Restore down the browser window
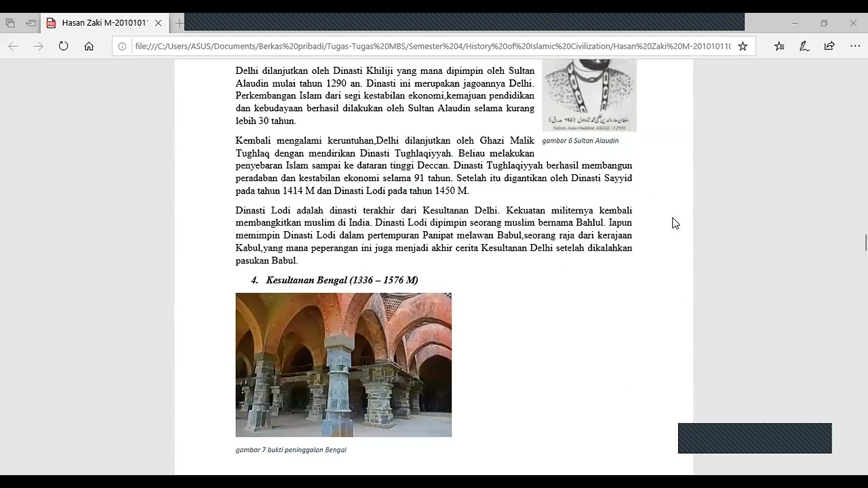 point(824,23)
